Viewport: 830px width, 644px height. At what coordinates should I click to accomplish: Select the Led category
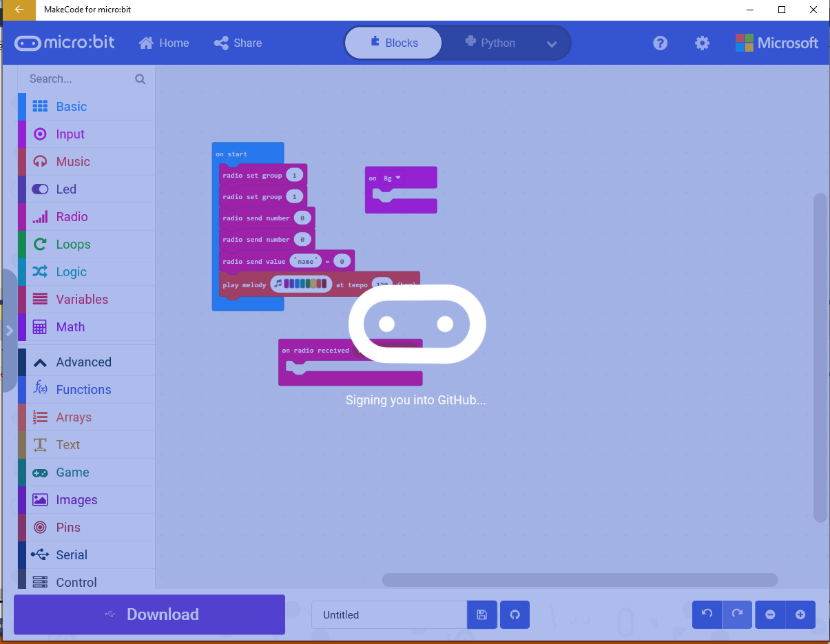click(x=65, y=189)
